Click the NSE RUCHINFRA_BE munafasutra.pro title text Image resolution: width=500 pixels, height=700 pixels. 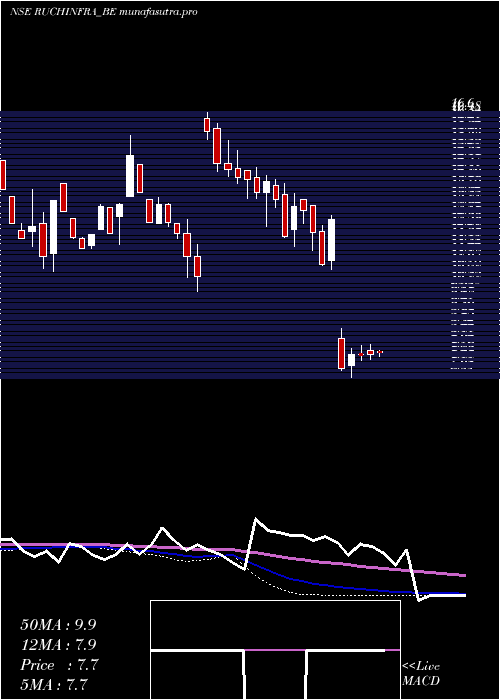[x=104, y=12]
